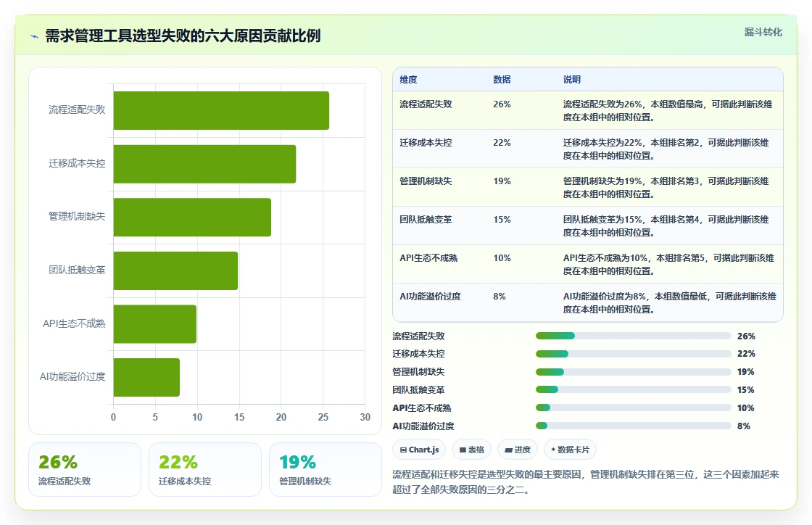
Task: Click the 15% value in the table
Action: coord(502,220)
